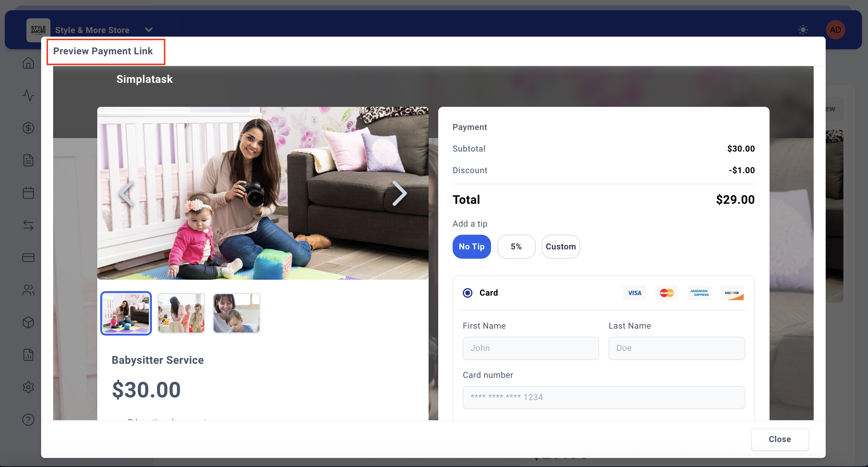
Task: Select the Card payment radio button
Action: coord(467,293)
